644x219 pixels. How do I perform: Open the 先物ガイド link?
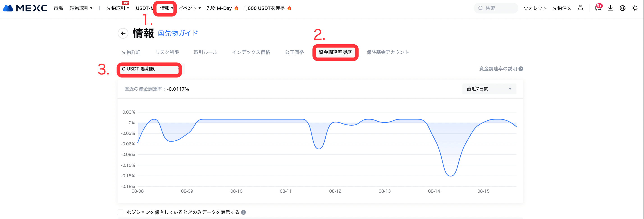pos(178,33)
